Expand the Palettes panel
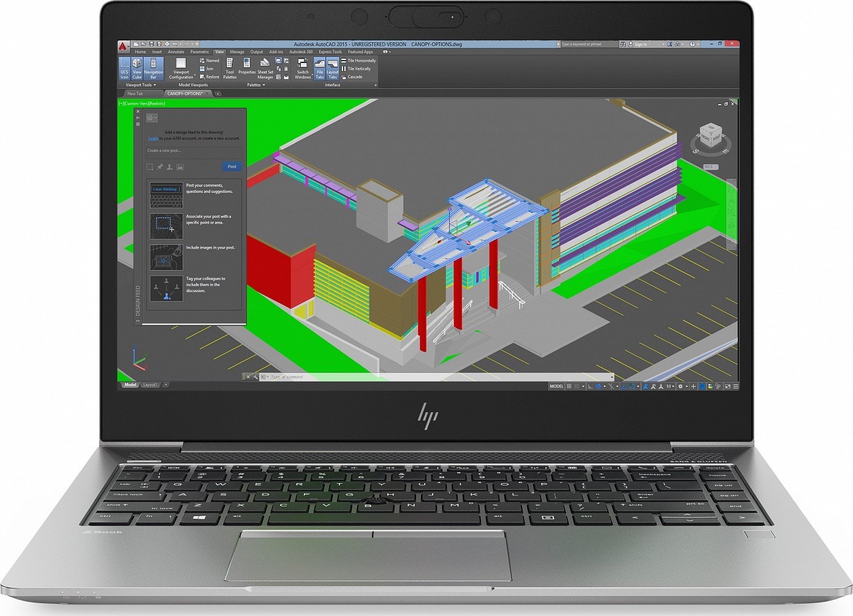Viewport: 853px width, 616px height. tap(256, 85)
